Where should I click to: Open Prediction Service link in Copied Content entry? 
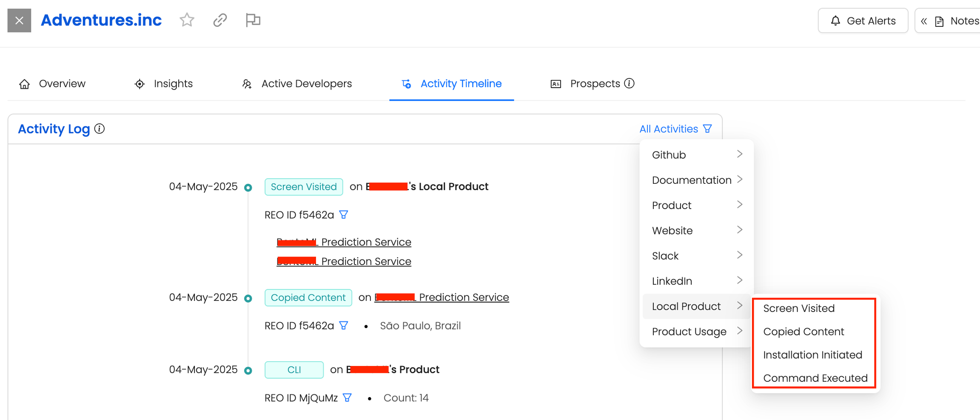point(463,297)
